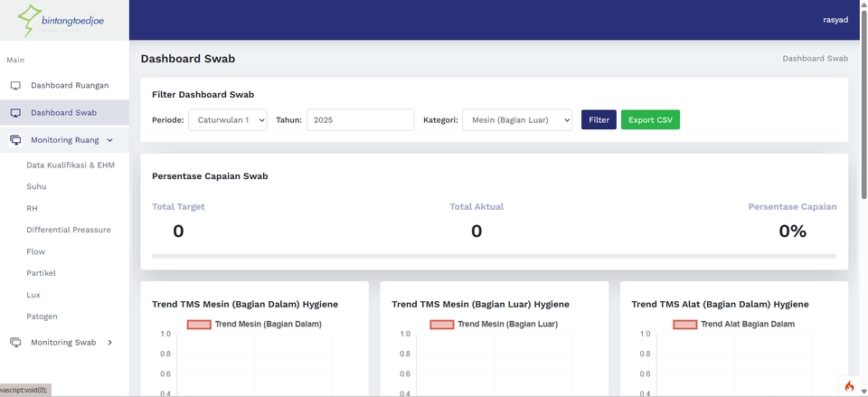This screenshot has height=397, width=868.
Task: Open Data Kualifikasi & EHM page
Action: 71,165
